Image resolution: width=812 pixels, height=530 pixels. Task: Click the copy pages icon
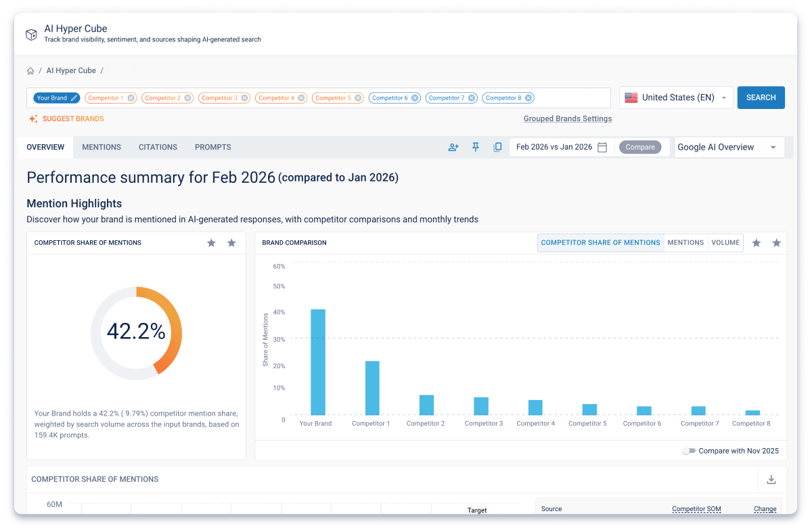click(497, 147)
